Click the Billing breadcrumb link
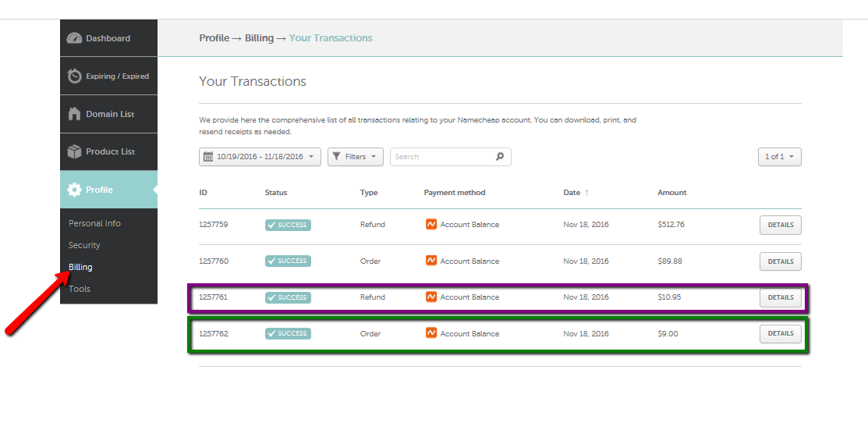 point(259,38)
